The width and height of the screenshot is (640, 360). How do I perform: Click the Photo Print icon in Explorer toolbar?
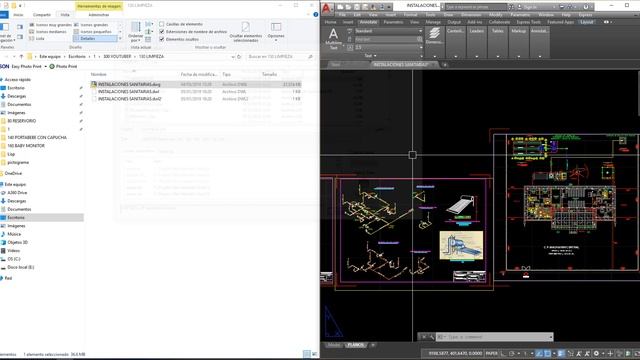pos(52,66)
